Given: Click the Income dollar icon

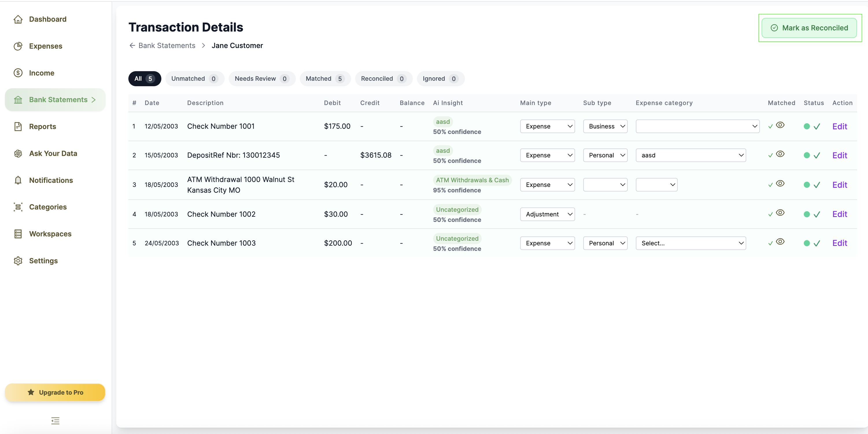Looking at the screenshot, I should 18,73.
